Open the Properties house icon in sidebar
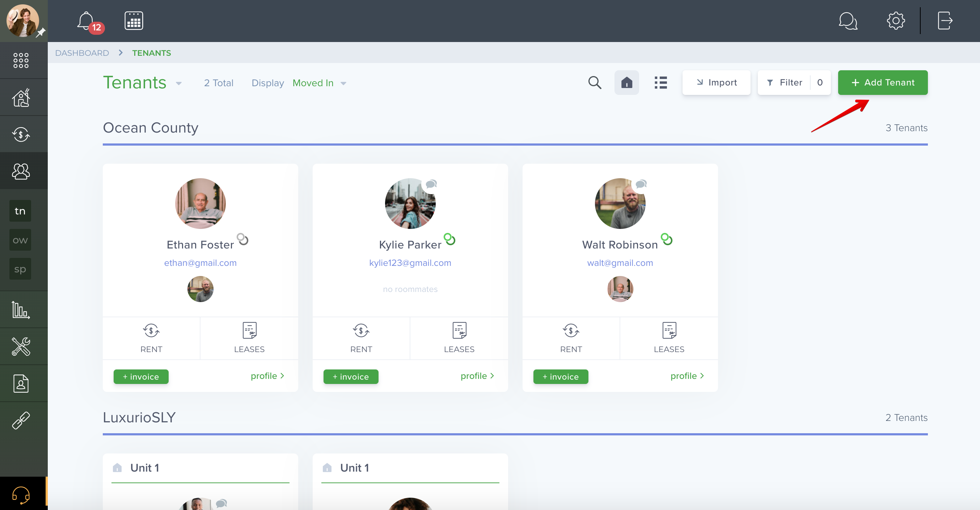 21,97
